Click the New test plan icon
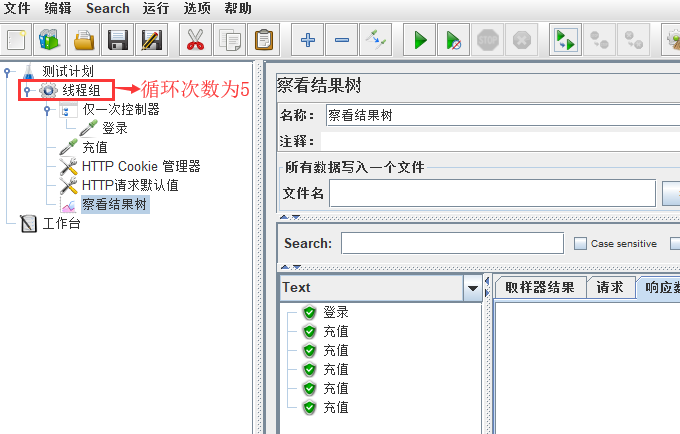This screenshot has height=434, width=680. click(x=17, y=41)
